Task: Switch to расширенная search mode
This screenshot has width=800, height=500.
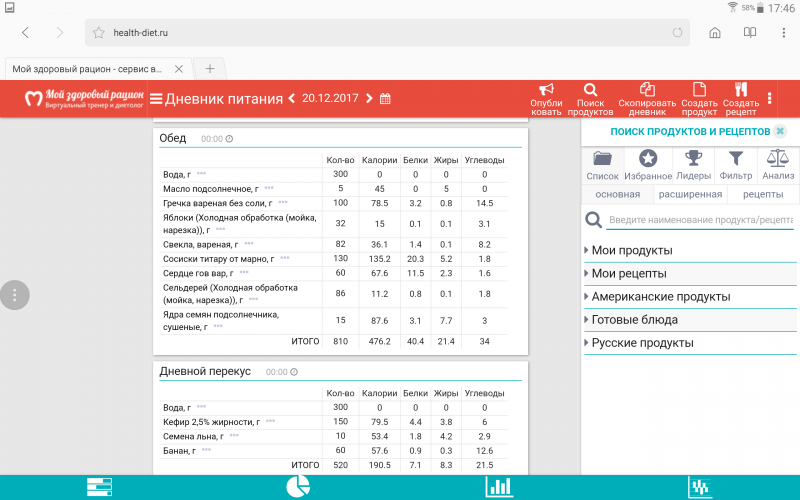Action: click(x=690, y=194)
